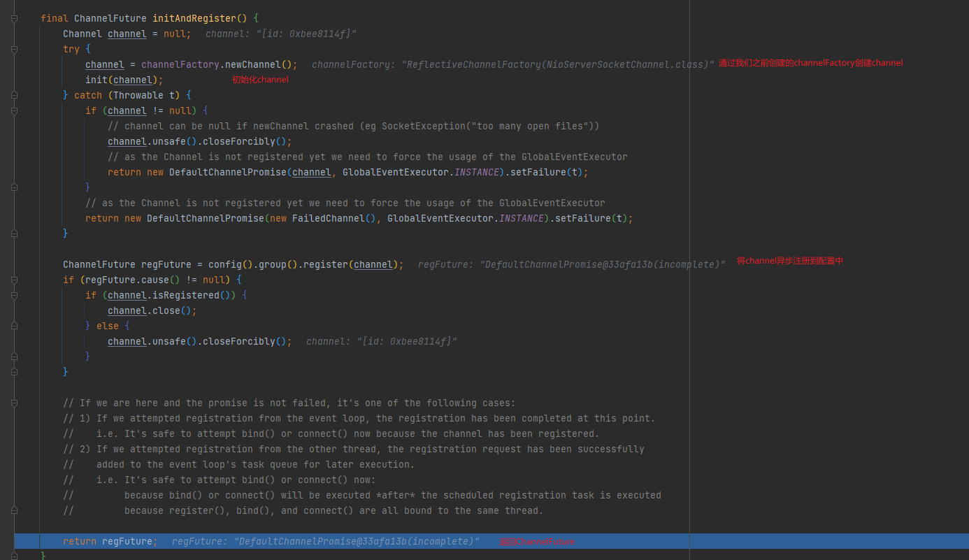Fold the if (channel != null) block
Image resolution: width=969 pixels, height=560 pixels.
[14, 111]
